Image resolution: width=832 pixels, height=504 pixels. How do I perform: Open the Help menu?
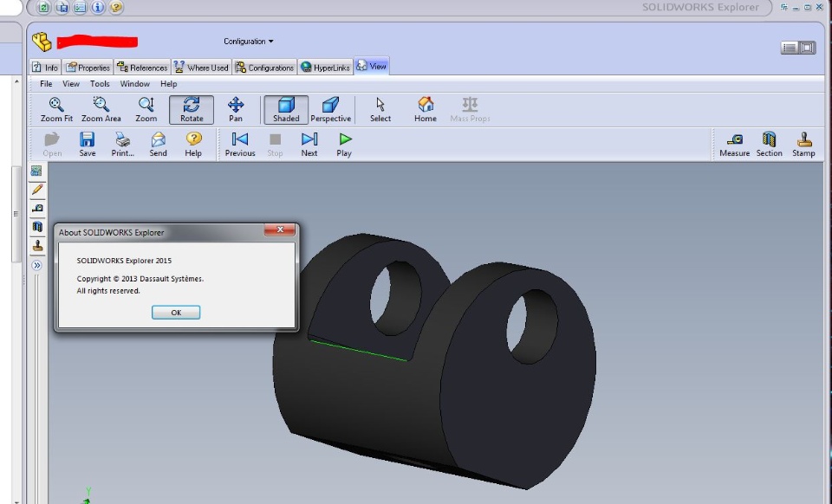point(169,84)
